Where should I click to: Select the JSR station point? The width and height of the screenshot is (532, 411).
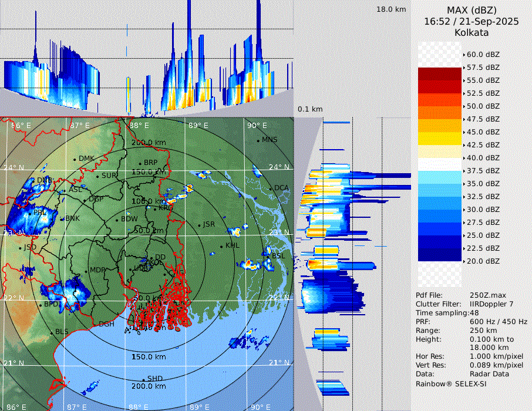199,225
